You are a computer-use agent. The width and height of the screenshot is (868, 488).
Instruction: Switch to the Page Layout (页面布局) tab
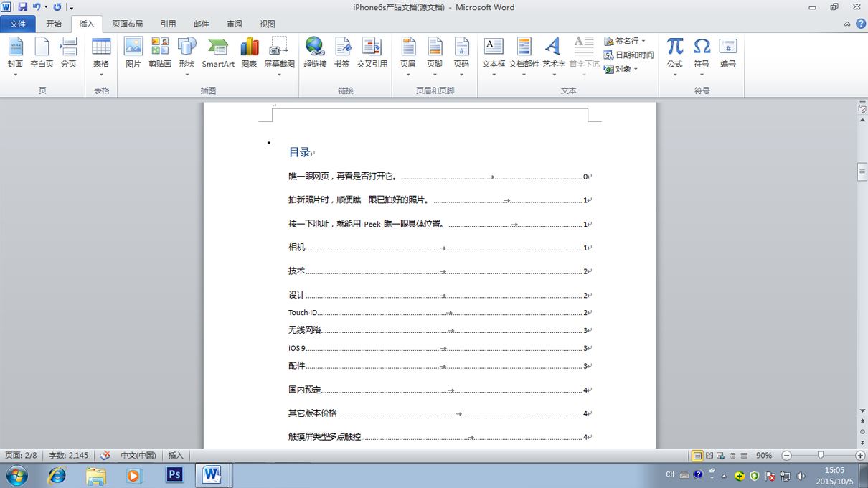coord(128,24)
